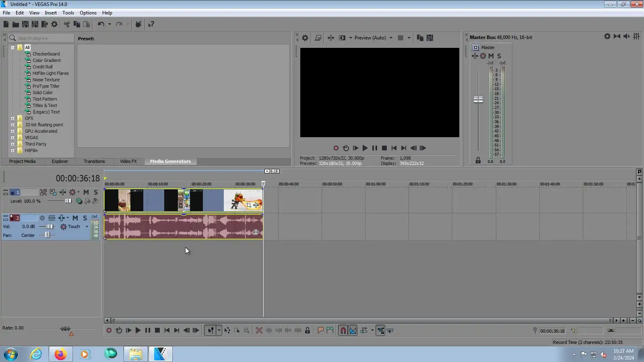Cut the selection with the scissors icon
Screen dimensions: 644x362
tap(67, 24)
